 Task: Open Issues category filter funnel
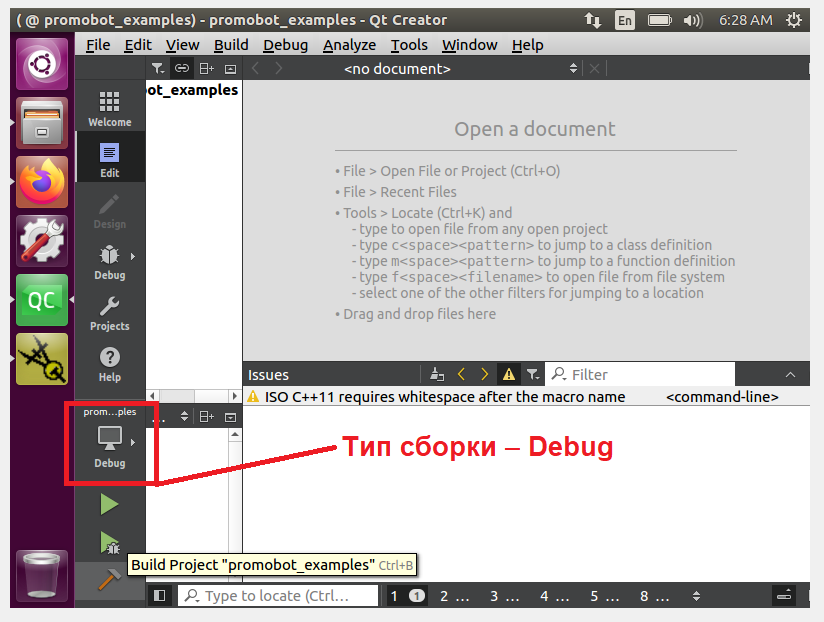[x=533, y=375]
